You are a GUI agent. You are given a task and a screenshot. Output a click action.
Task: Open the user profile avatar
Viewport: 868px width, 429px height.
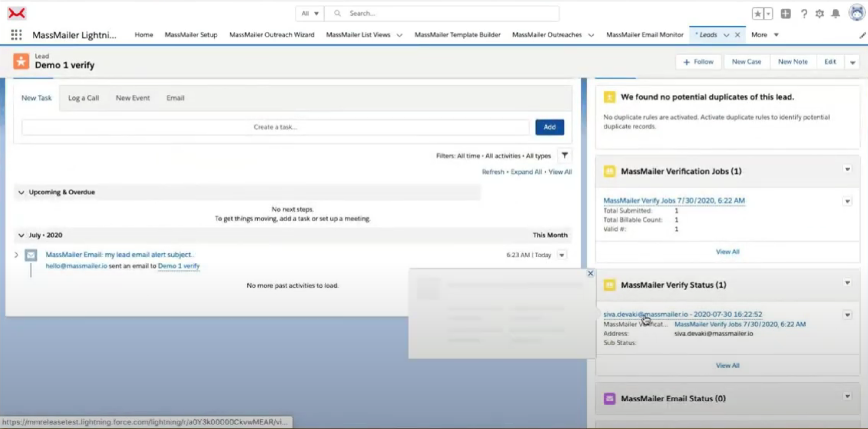[x=857, y=13]
